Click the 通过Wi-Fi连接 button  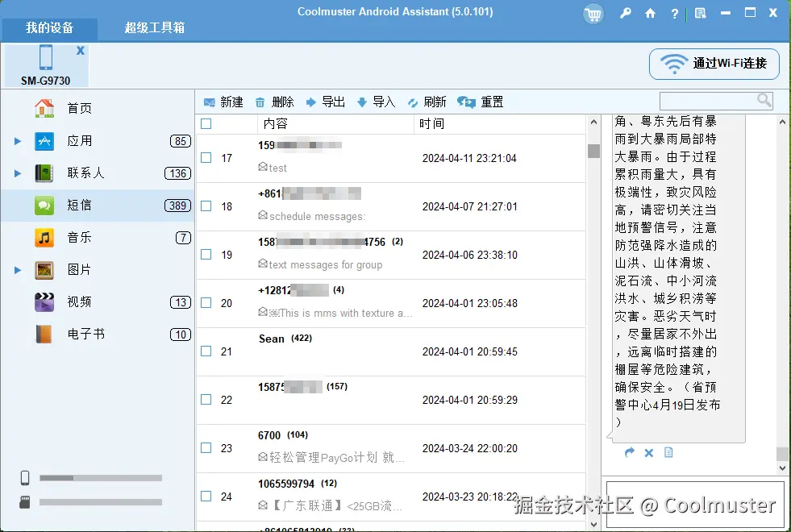click(714, 64)
